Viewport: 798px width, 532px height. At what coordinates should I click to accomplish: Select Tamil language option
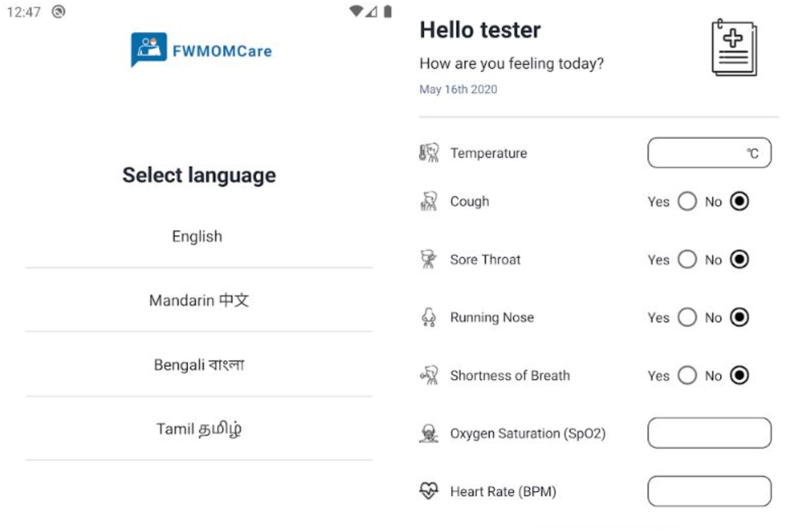(x=198, y=429)
